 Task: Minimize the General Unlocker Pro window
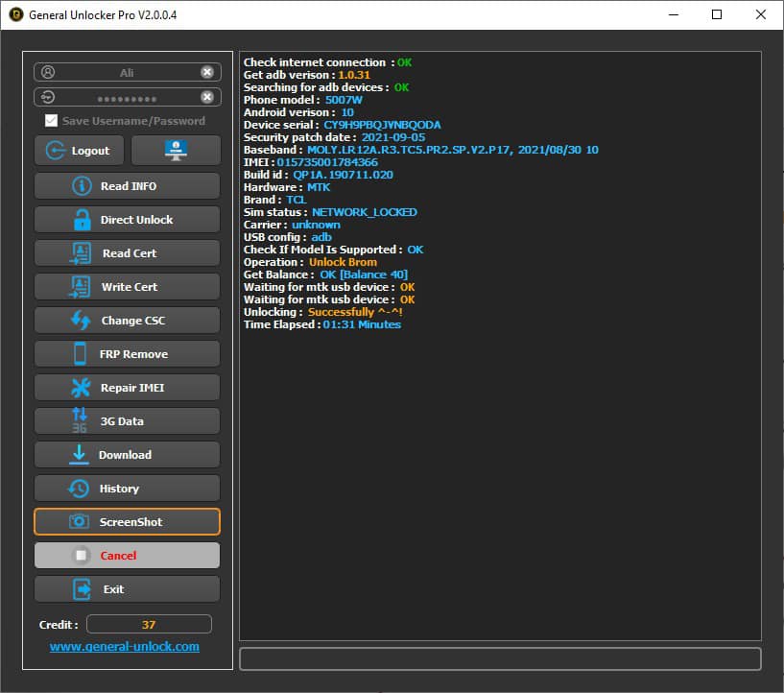coord(674,14)
